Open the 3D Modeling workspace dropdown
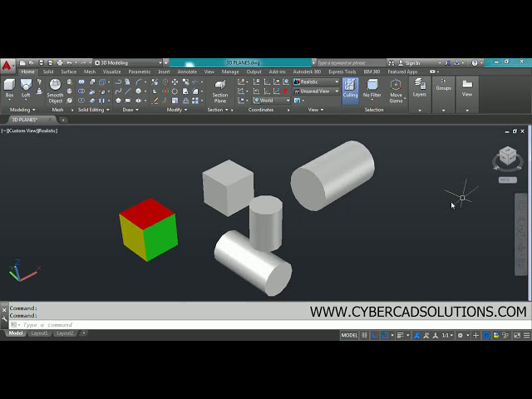 [x=129, y=62]
